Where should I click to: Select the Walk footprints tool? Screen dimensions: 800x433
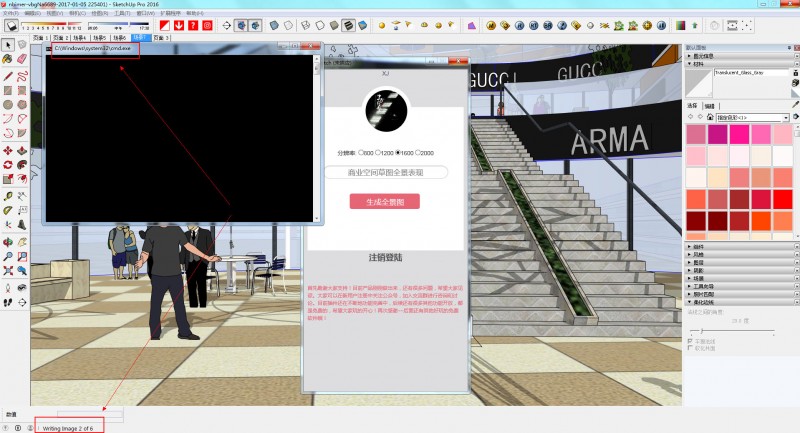(x=8, y=302)
